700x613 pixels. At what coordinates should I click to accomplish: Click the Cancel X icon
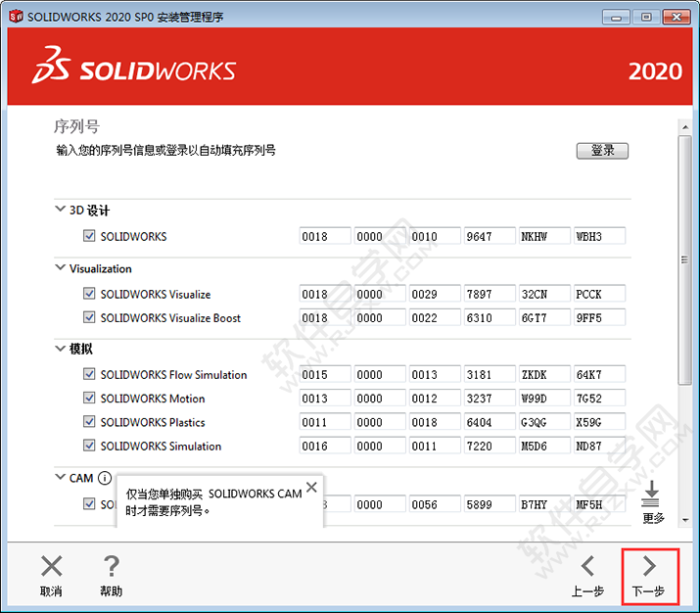coord(51,566)
